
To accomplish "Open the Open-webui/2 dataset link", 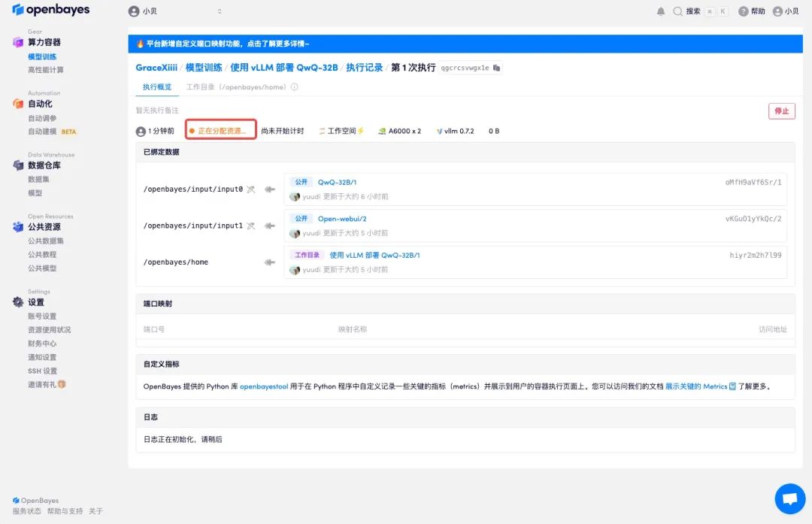I will click(x=342, y=219).
